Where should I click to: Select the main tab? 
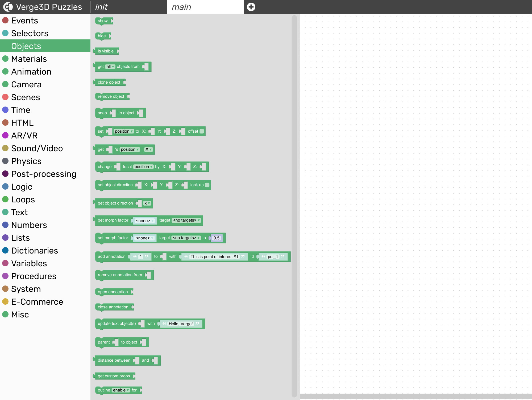pyautogui.click(x=181, y=7)
